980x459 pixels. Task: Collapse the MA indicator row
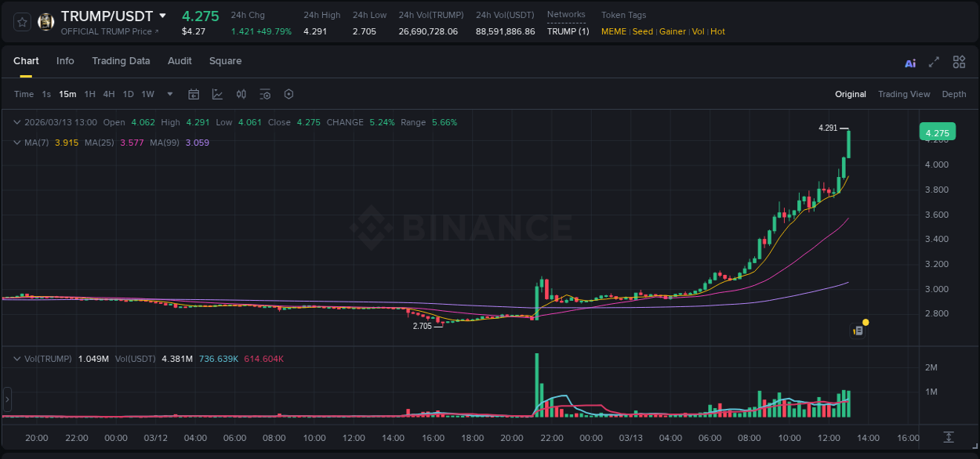(x=17, y=143)
